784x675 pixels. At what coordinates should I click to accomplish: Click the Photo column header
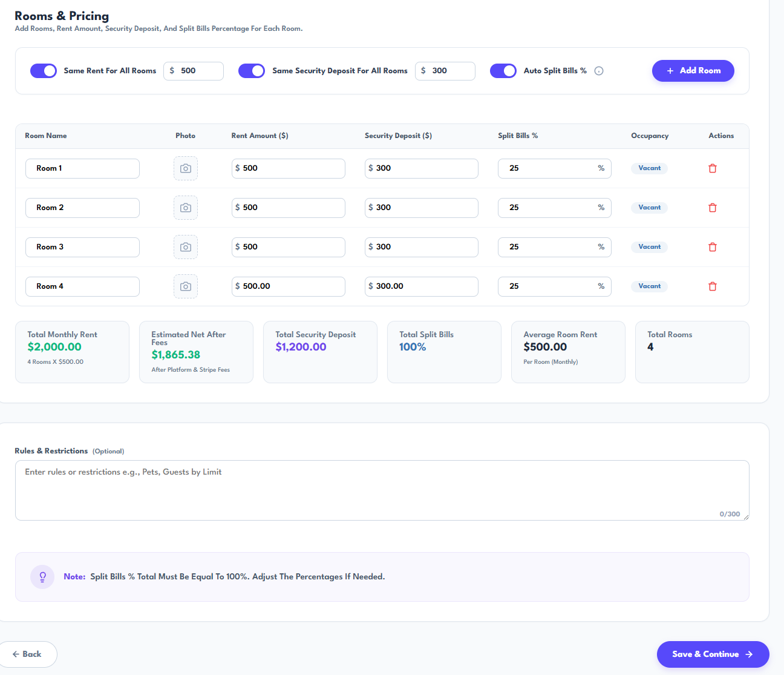pyautogui.click(x=185, y=136)
